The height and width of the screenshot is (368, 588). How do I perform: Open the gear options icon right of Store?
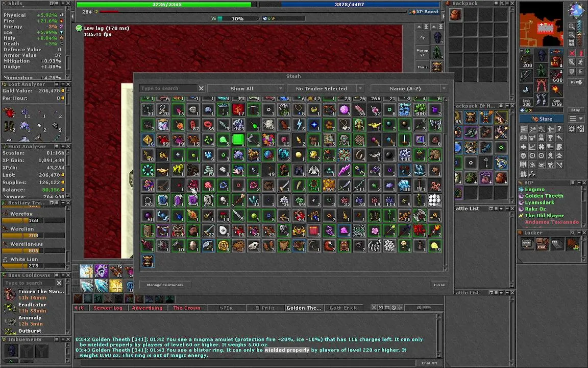(572, 129)
